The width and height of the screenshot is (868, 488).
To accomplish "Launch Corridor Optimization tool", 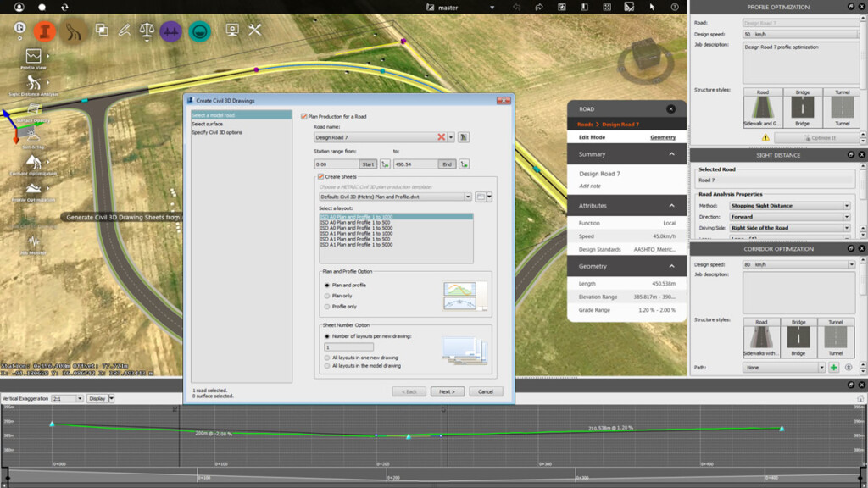I will tap(33, 165).
